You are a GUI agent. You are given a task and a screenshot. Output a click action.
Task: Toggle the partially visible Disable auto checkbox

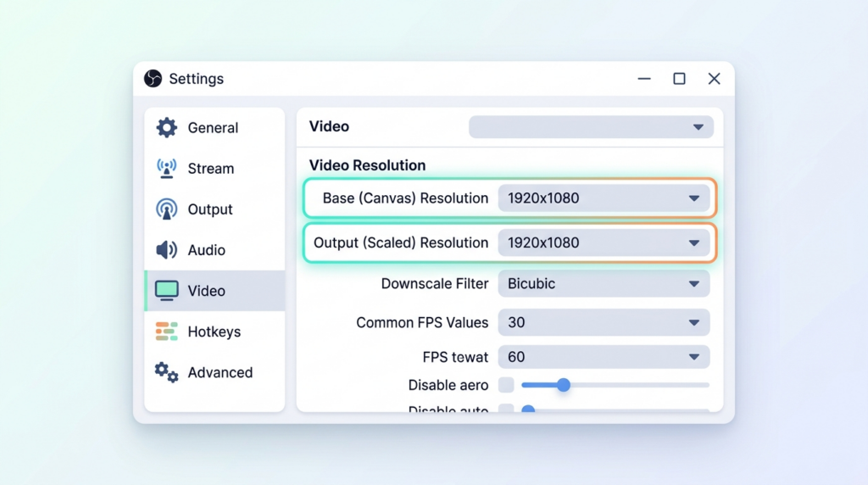(x=506, y=408)
